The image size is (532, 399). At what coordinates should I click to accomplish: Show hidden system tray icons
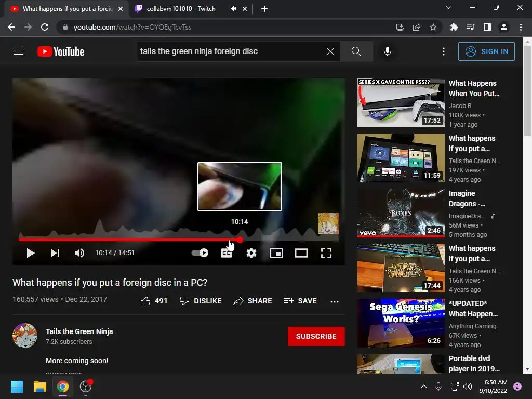(424, 387)
